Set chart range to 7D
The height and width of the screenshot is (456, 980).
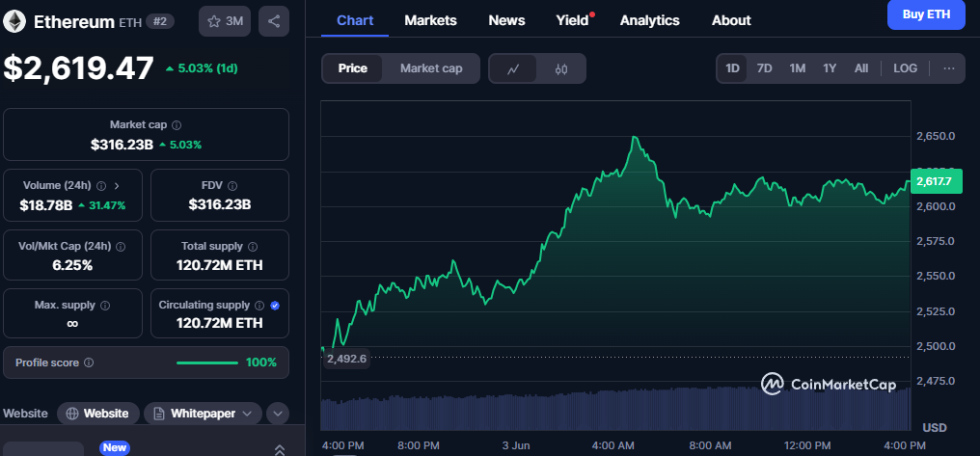click(764, 68)
